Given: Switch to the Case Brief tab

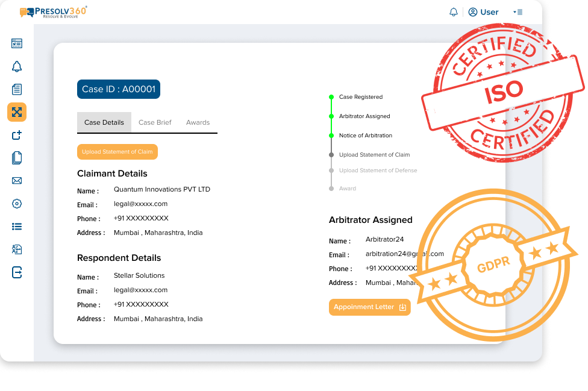Looking at the screenshot, I should [155, 122].
